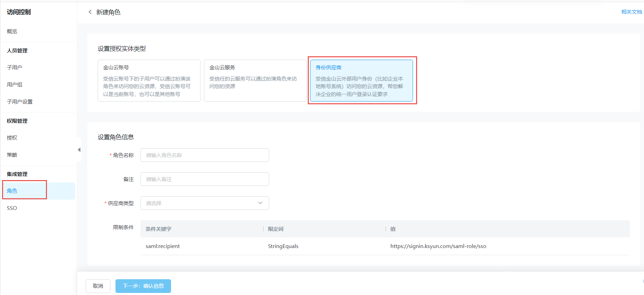Choose the 身份供应商 entity type card

point(361,81)
